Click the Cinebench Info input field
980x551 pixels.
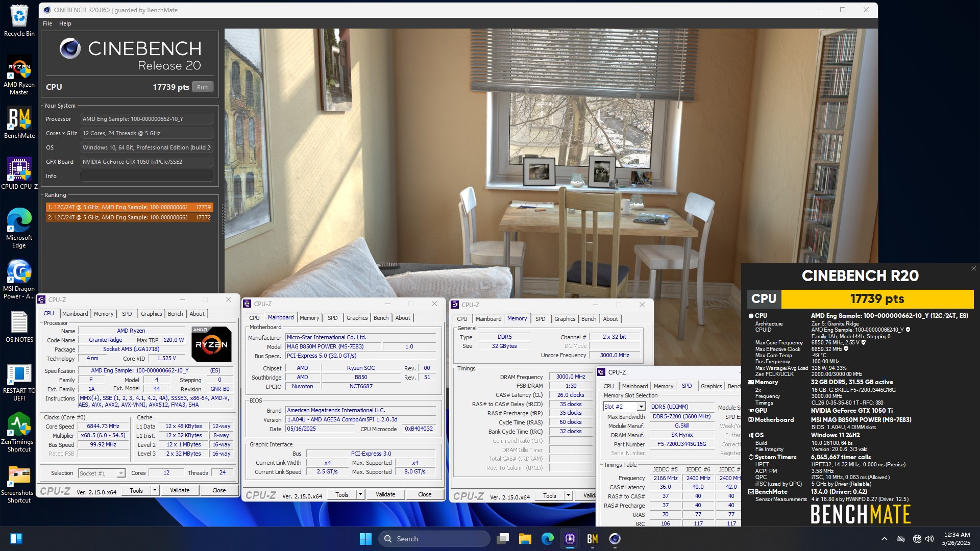(x=146, y=176)
